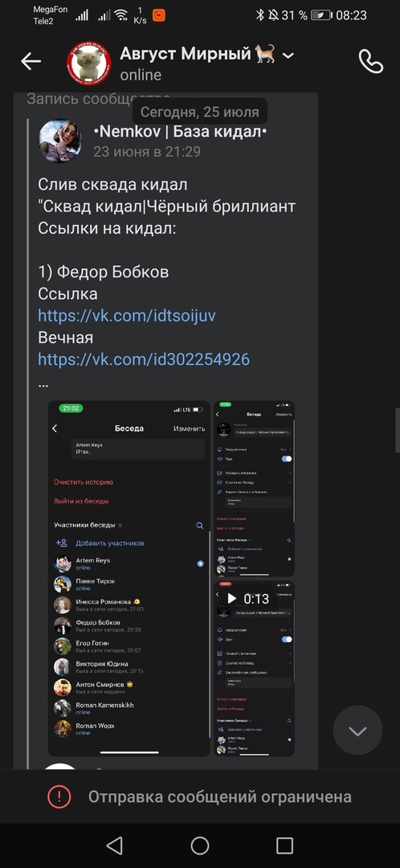Tap Android back navigation triangle
The height and width of the screenshot is (868, 400).
[114, 845]
